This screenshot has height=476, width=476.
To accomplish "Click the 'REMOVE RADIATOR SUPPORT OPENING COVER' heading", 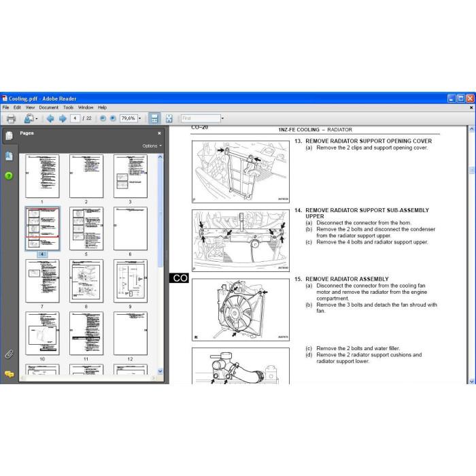I will coord(369,141).
